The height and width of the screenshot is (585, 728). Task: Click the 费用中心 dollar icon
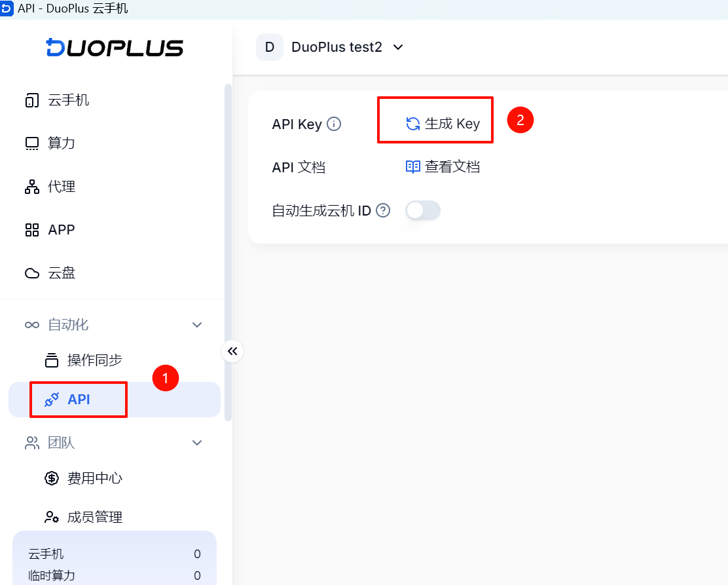coord(52,478)
